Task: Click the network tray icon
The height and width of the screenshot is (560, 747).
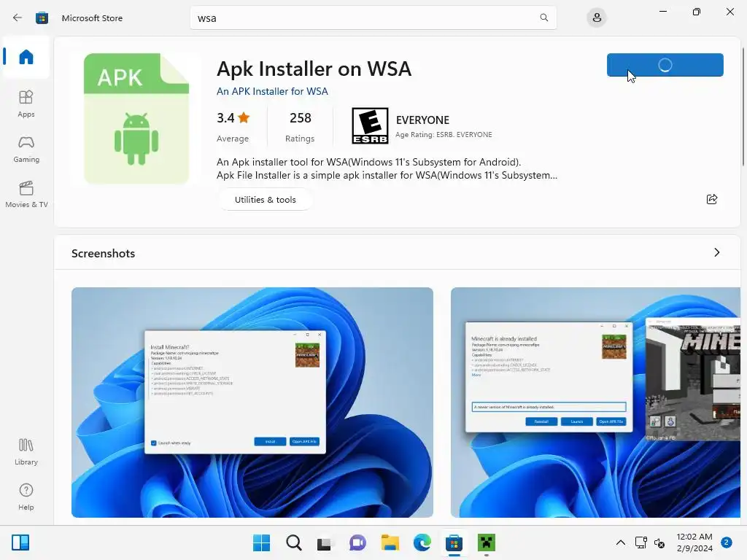Action: click(x=640, y=542)
